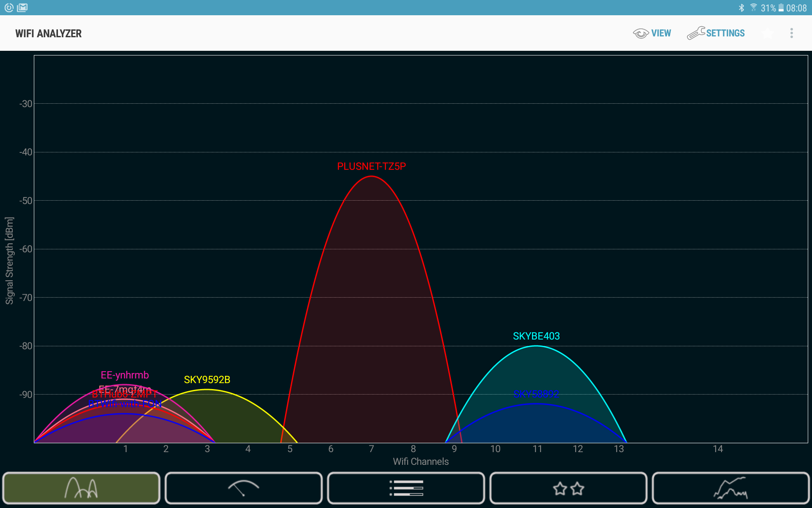Tap the battery percentage indicator

coord(768,8)
